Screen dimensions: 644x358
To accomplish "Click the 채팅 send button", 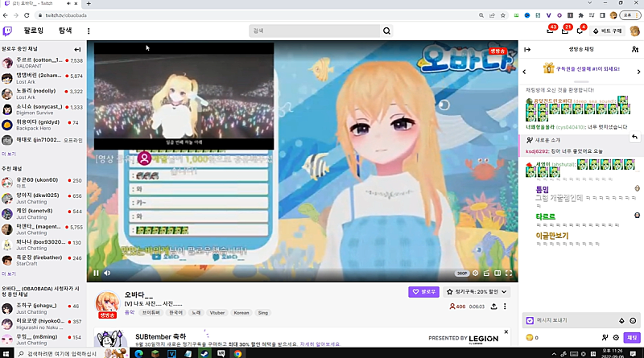I will coord(632,337).
